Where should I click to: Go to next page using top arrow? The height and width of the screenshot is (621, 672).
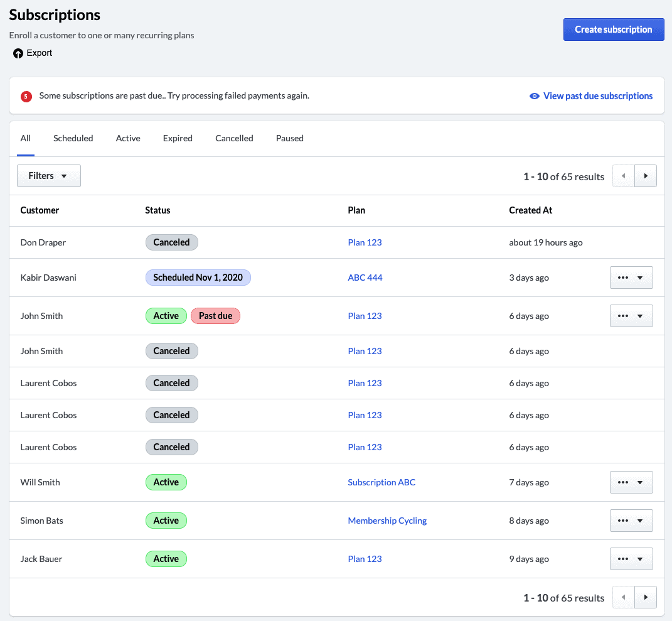click(x=646, y=176)
